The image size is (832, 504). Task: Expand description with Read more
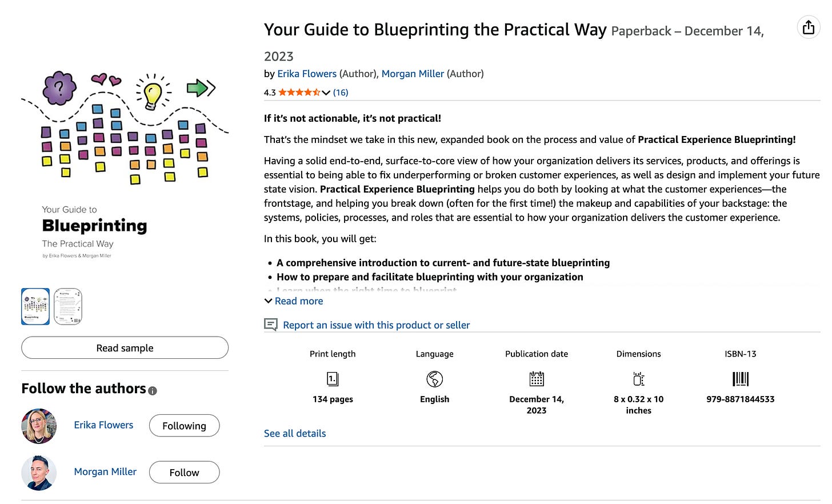294,301
